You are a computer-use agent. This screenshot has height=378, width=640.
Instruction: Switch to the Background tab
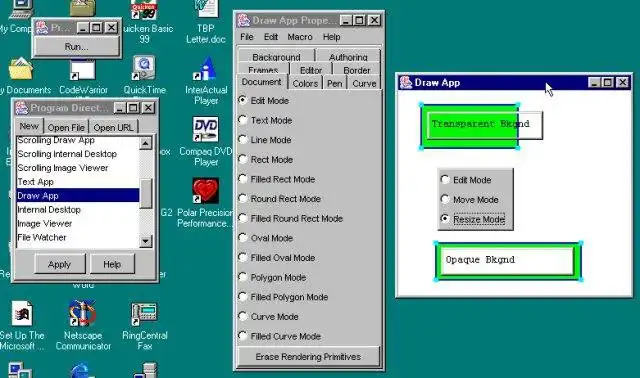(x=276, y=56)
